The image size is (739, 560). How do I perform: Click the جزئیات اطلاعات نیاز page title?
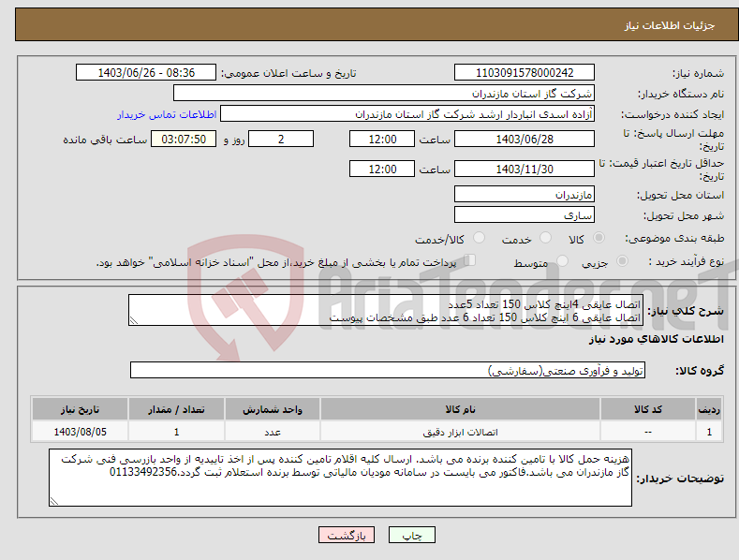click(670, 25)
